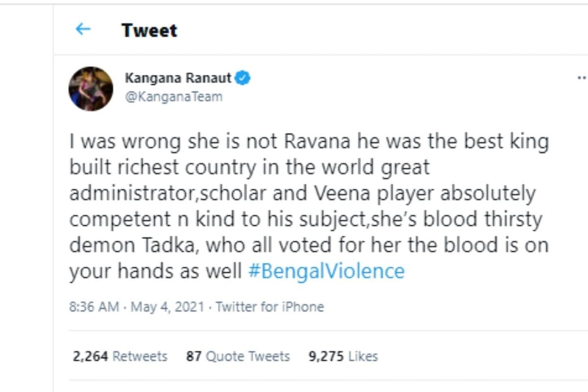Open Kangana Ranaut's profile picture
This screenshot has width=588, height=392.
click(x=91, y=89)
